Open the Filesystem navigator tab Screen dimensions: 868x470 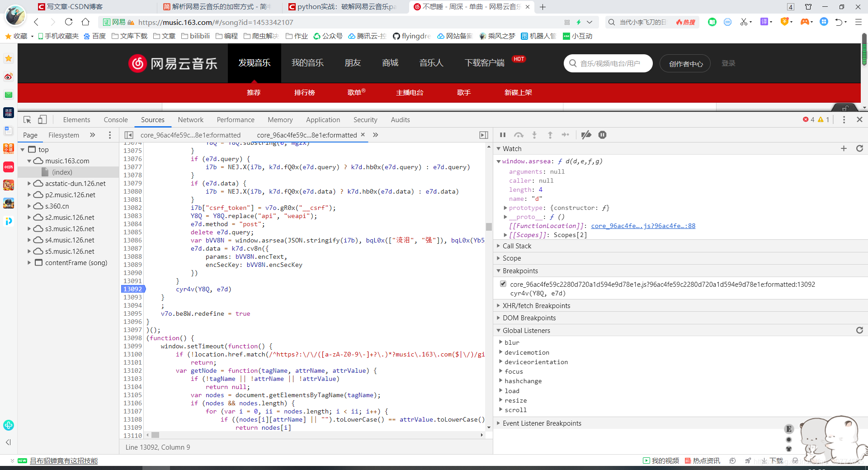click(x=64, y=135)
